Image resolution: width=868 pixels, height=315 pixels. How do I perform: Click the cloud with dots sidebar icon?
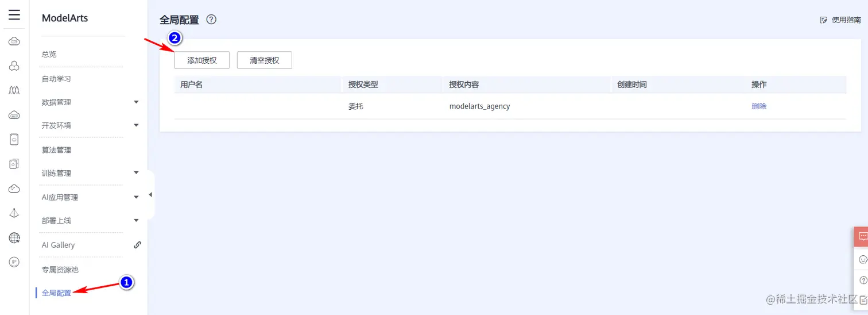[x=14, y=189]
